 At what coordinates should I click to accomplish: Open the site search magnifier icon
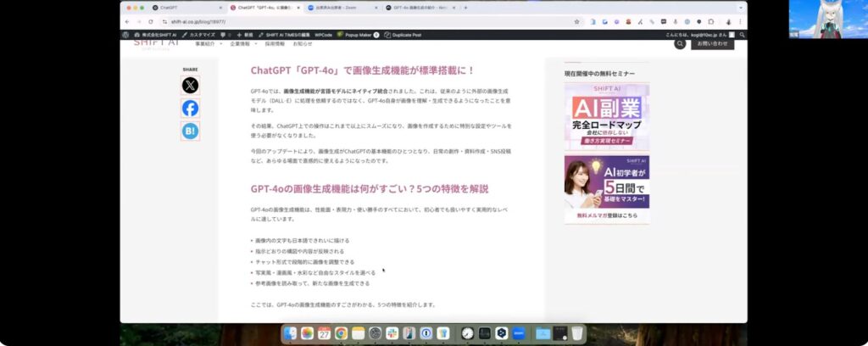click(680, 43)
